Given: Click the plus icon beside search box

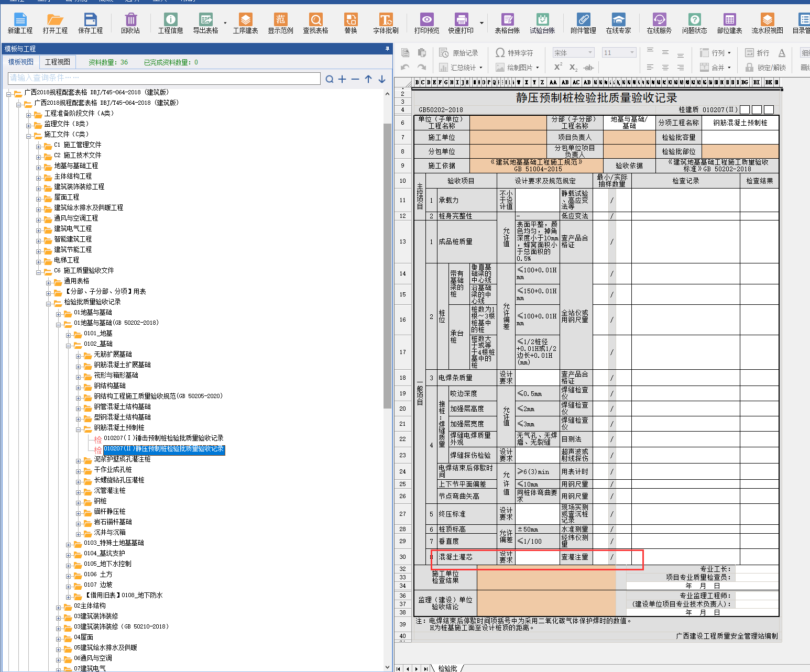Looking at the screenshot, I should [x=342, y=79].
